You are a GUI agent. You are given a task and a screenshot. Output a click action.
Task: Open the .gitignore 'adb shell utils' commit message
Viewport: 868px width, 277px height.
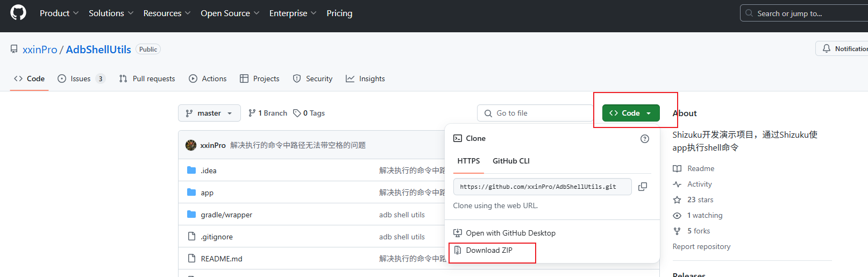(402, 237)
